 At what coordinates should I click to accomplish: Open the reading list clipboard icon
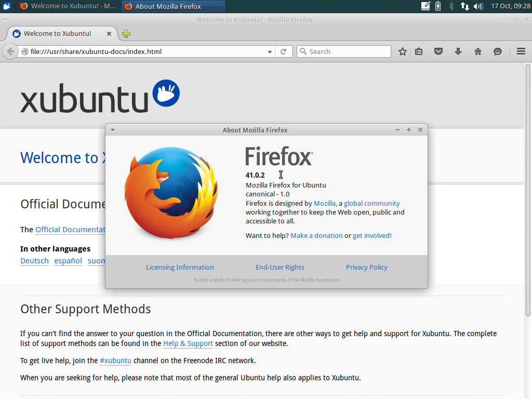click(x=419, y=51)
